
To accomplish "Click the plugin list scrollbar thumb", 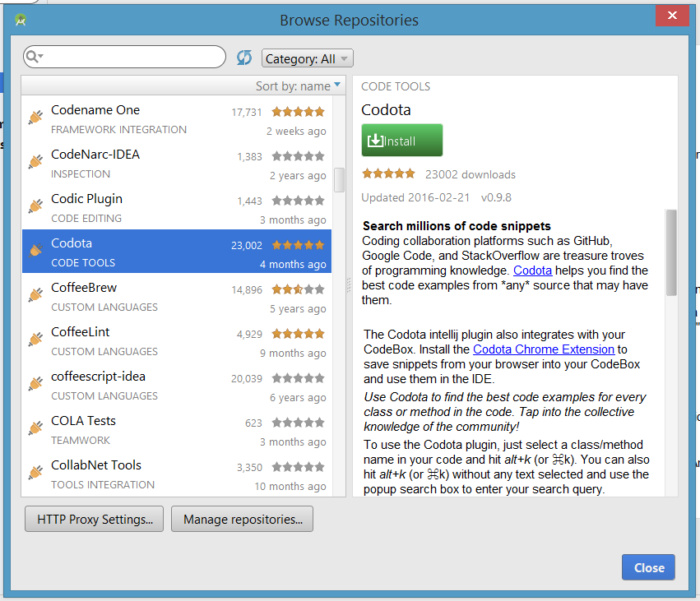I will [339, 179].
